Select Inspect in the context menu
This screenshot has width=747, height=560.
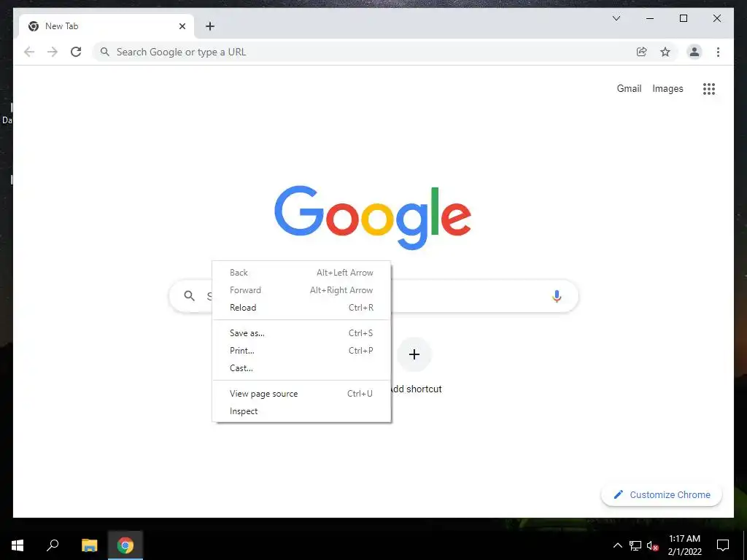pyautogui.click(x=301, y=411)
